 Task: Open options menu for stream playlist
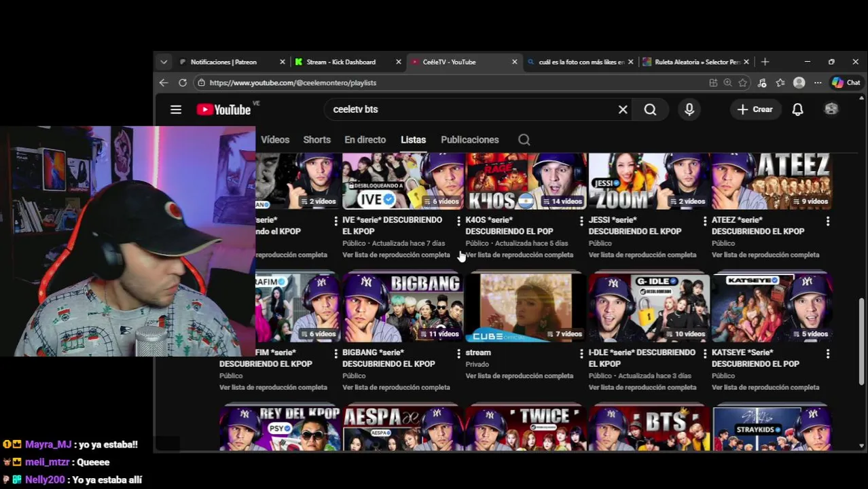[x=581, y=354]
